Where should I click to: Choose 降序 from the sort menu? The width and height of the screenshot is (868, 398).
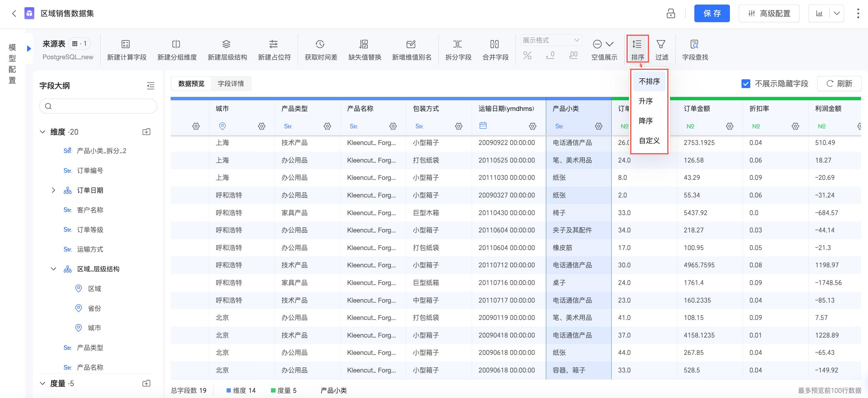click(x=646, y=121)
